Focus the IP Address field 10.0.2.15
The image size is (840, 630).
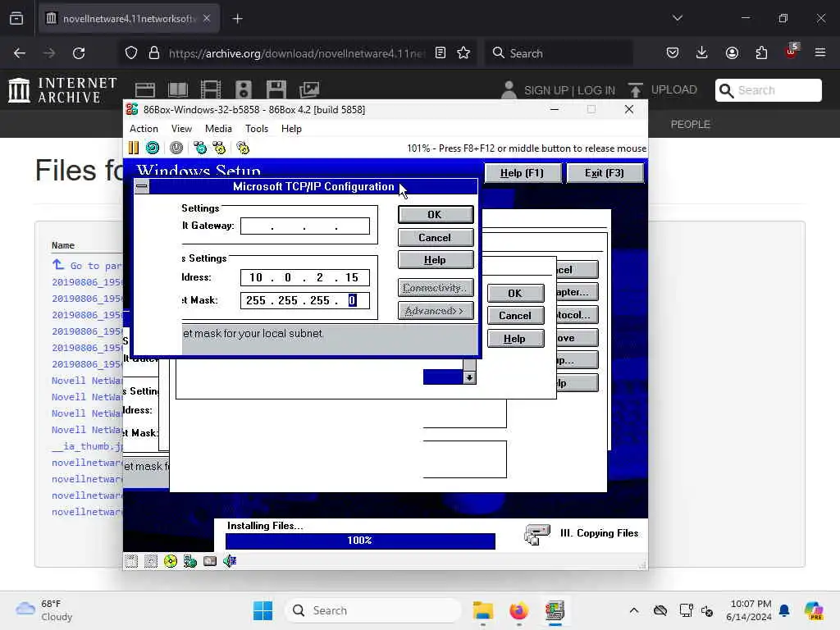305,277
